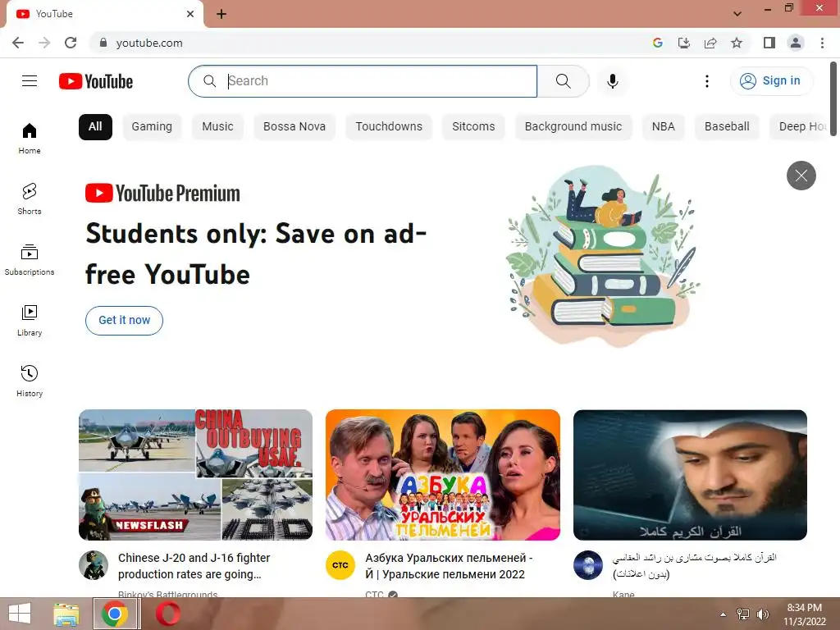This screenshot has height=630, width=840.
Task: Open a new browser tab
Action: point(221,14)
